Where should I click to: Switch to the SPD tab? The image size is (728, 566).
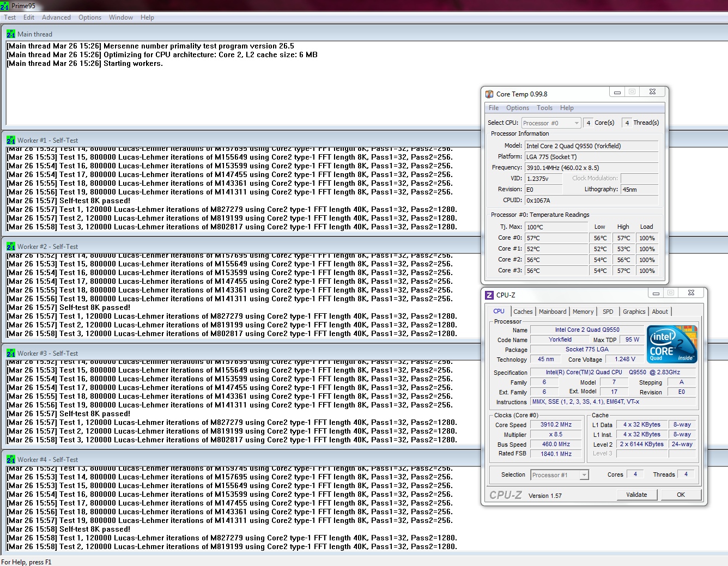tap(608, 312)
